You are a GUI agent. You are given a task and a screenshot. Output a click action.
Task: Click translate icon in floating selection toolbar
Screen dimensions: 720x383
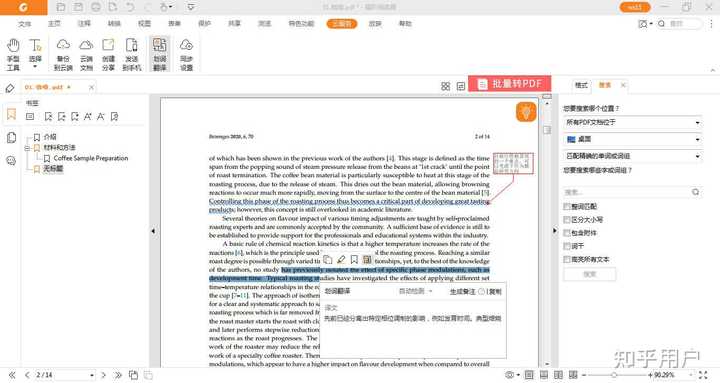coord(367,259)
